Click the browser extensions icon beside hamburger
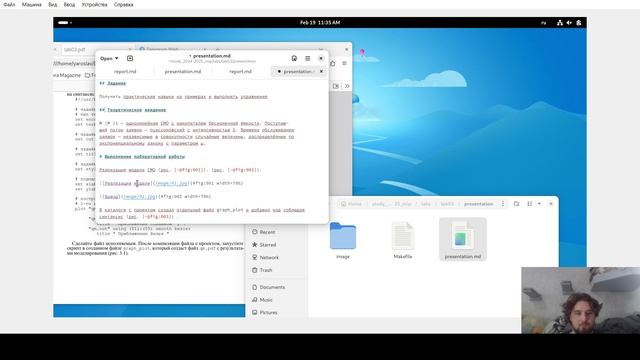Image resolution: width=640 pixels, height=360 pixels. [x=333, y=63]
